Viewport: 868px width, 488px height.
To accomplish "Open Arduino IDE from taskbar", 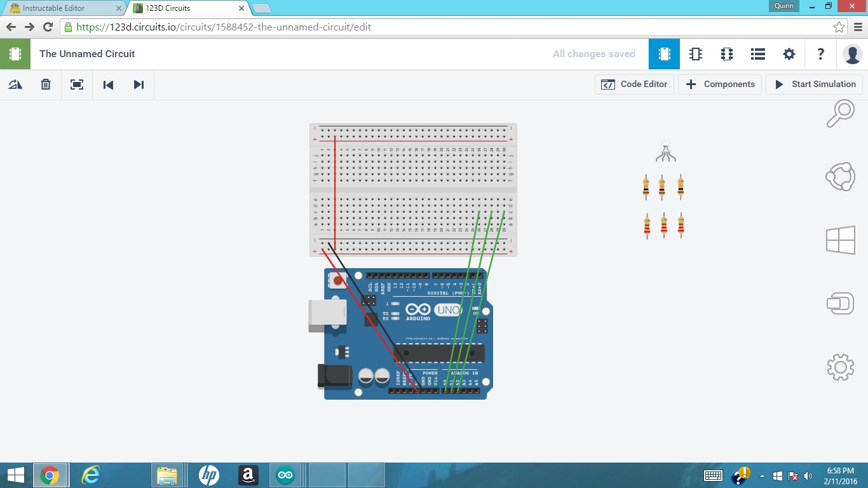I will (285, 475).
